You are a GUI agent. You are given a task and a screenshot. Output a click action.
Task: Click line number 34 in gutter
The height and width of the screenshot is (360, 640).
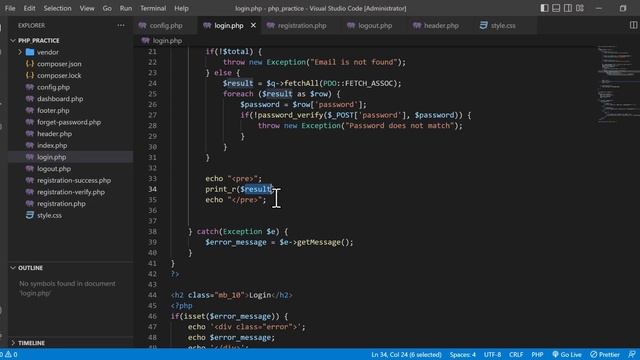(152, 189)
